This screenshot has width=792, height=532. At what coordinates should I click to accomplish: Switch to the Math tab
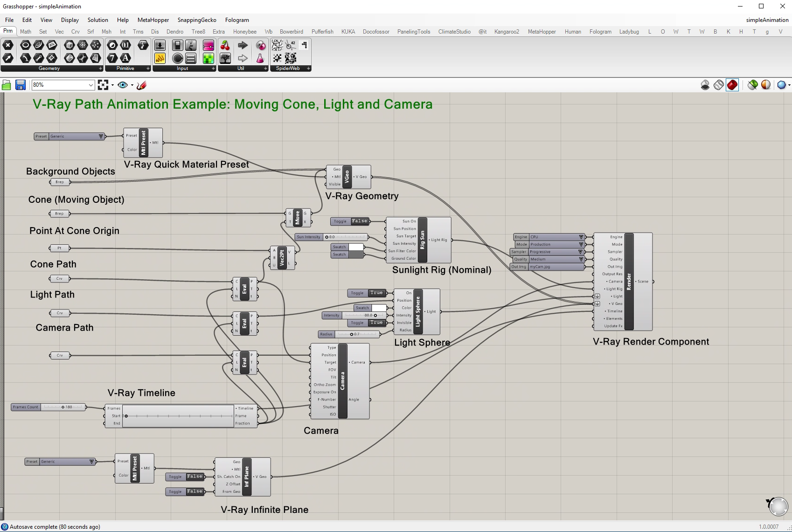tap(26, 32)
